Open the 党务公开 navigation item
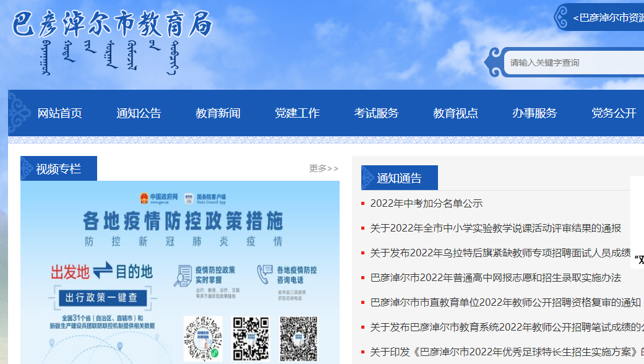Screen dimensions: 644x364 click(614, 113)
